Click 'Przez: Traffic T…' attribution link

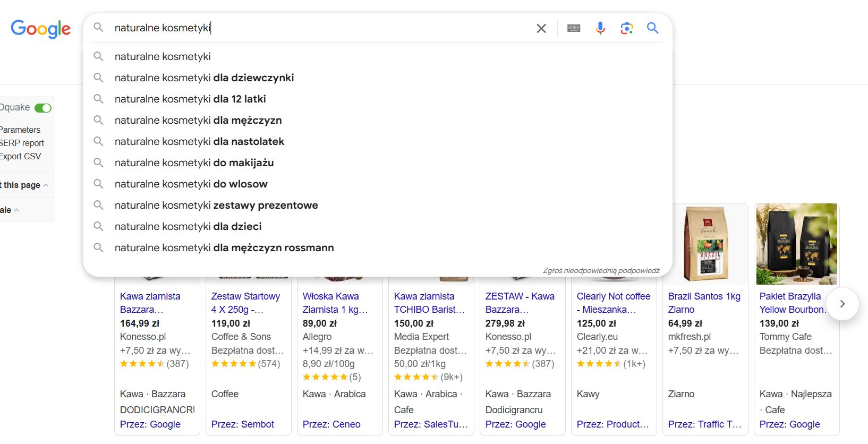tap(705, 424)
